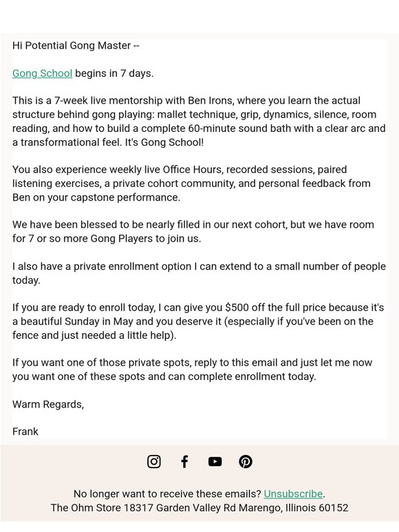399x532 pixels.
Task: Click the "begins in 7 days" text
Action: 114,74
